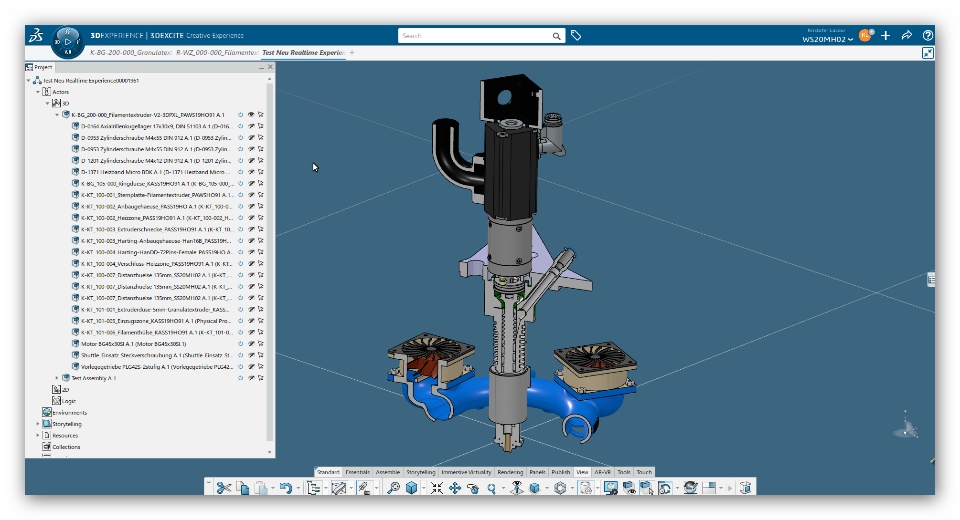Click the expand viewport icon at top right
960x520 pixels.
[928, 53]
